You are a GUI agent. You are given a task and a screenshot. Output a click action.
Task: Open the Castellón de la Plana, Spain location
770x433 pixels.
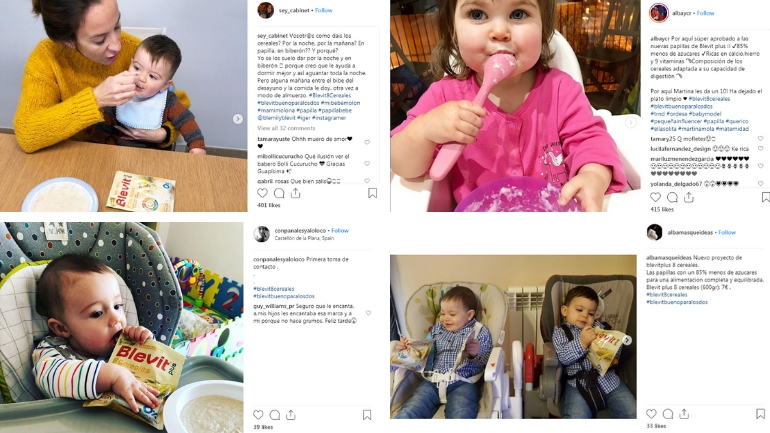tap(304, 238)
